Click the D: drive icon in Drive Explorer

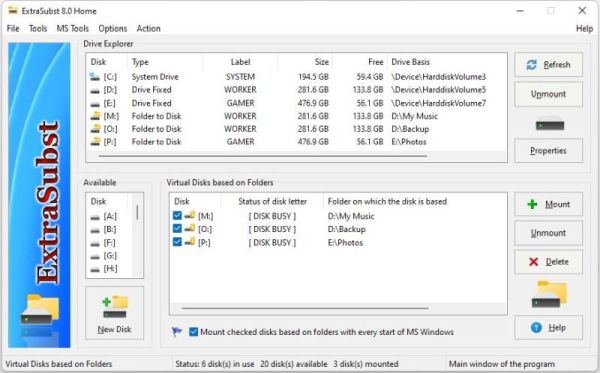point(95,91)
